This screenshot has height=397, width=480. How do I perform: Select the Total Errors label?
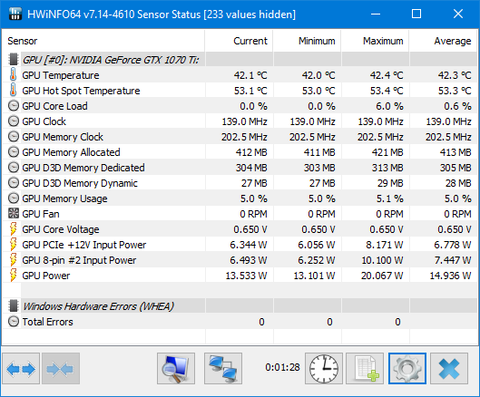point(48,322)
